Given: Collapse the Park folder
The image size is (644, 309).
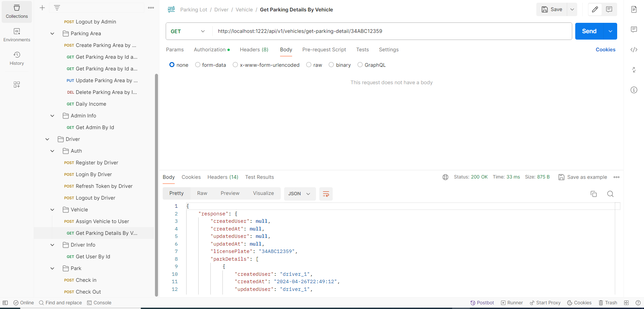Looking at the screenshot, I should point(52,268).
